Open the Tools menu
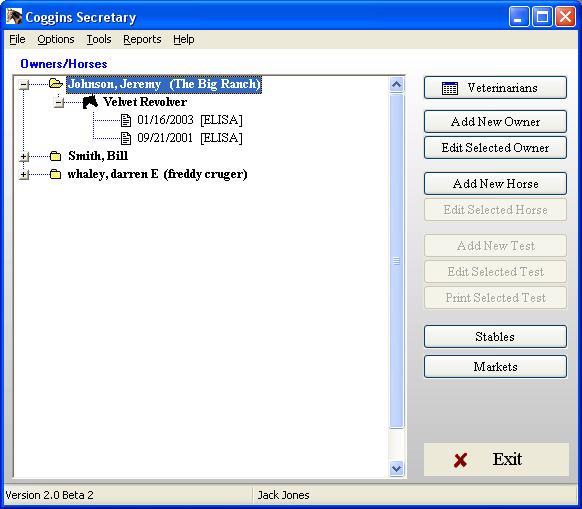Viewport: 582px width, 509px height. (99, 39)
